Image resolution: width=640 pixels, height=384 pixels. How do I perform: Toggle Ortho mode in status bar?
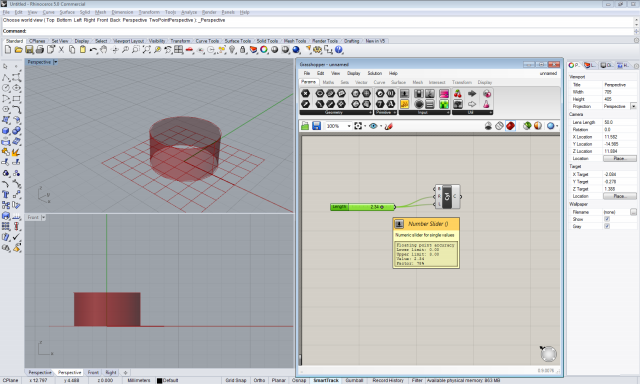[x=259, y=380]
